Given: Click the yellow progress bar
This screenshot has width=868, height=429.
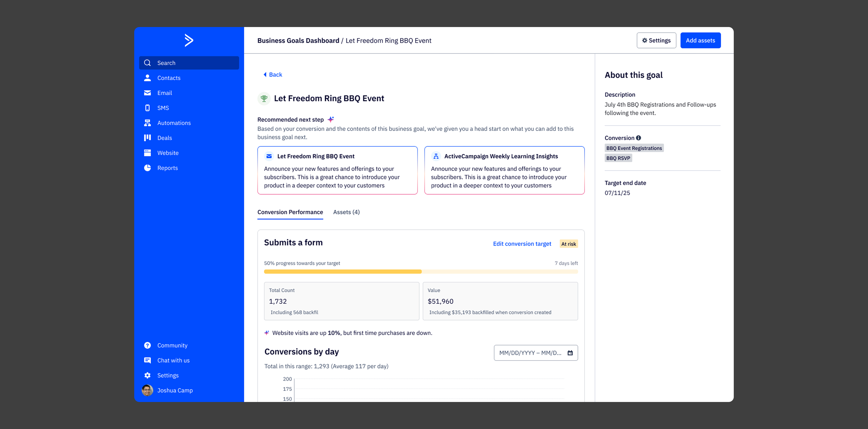Looking at the screenshot, I should [x=342, y=272].
